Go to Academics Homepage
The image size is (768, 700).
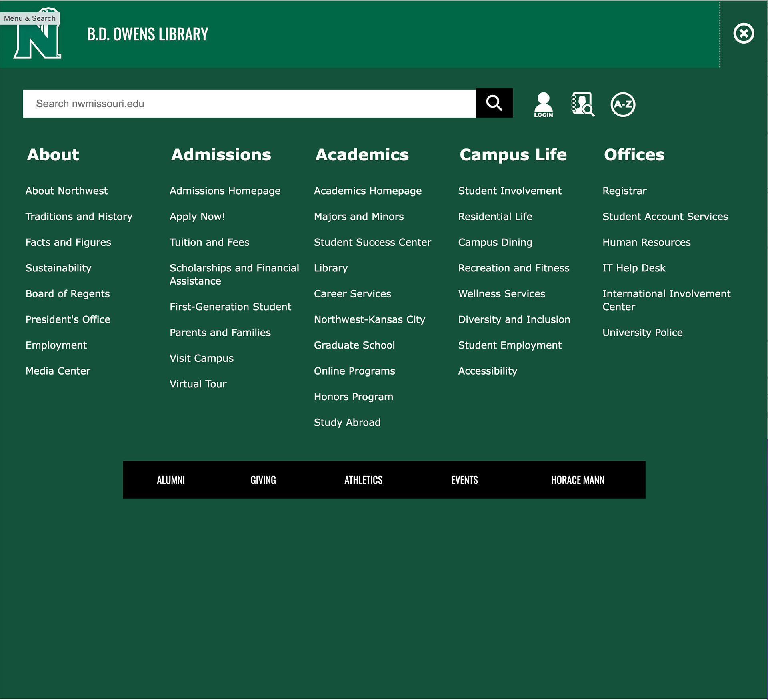click(x=368, y=191)
